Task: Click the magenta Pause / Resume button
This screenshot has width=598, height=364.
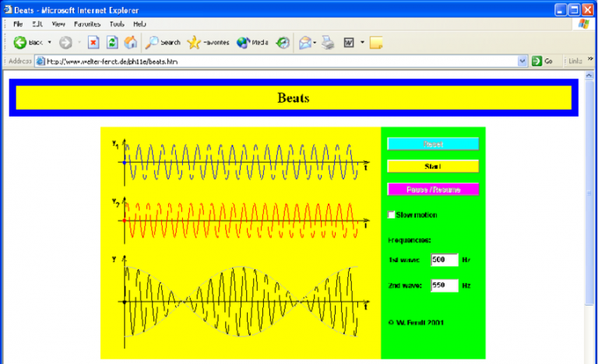Action: click(x=433, y=189)
